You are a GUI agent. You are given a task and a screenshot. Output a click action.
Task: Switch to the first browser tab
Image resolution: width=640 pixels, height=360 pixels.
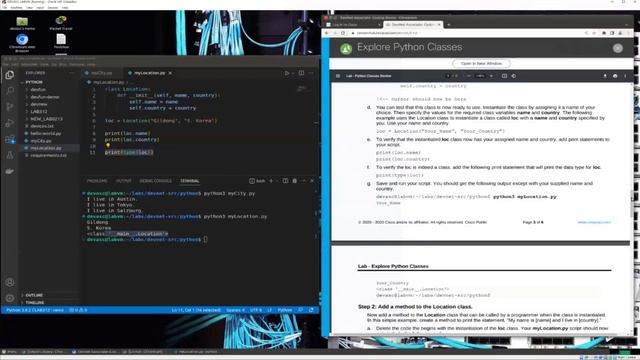tap(352, 25)
